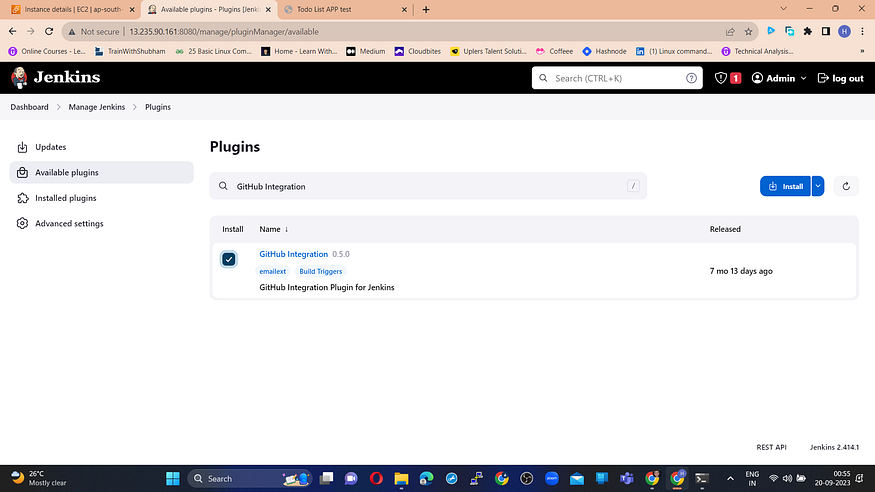Click the search help question mark icon
Image resolution: width=875 pixels, height=492 pixels.
[x=691, y=78]
